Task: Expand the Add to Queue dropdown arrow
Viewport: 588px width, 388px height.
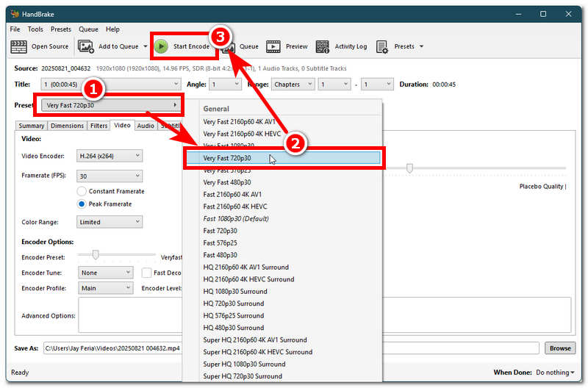Action: coord(146,46)
